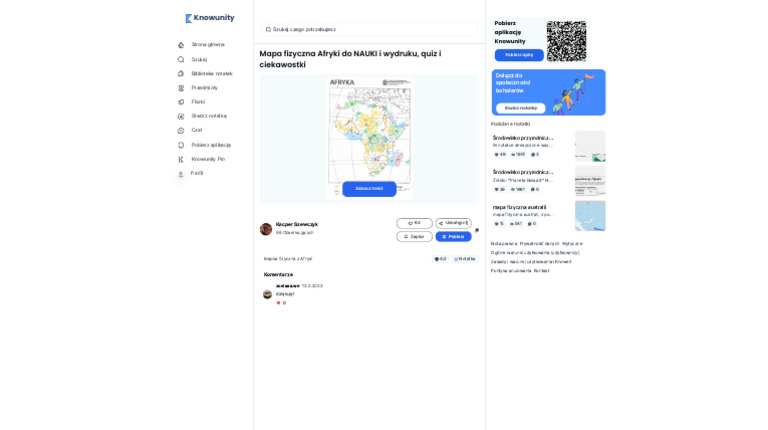Click the Stwórz notatkę banner button

coord(521,108)
